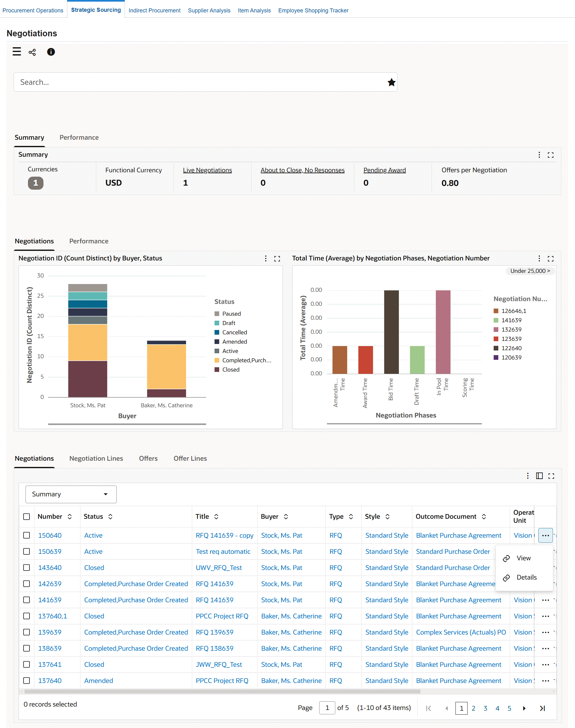Sort by the Number column
The height and width of the screenshot is (728, 575).
[70, 517]
